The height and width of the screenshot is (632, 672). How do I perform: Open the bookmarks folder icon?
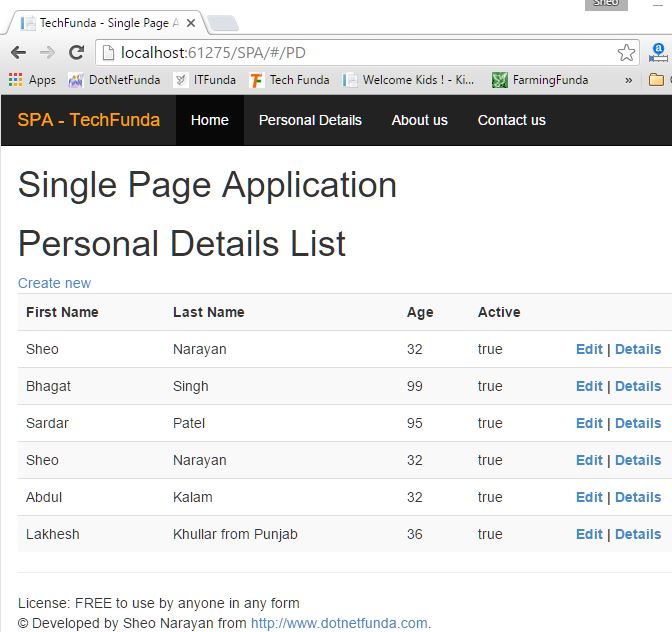click(x=656, y=80)
